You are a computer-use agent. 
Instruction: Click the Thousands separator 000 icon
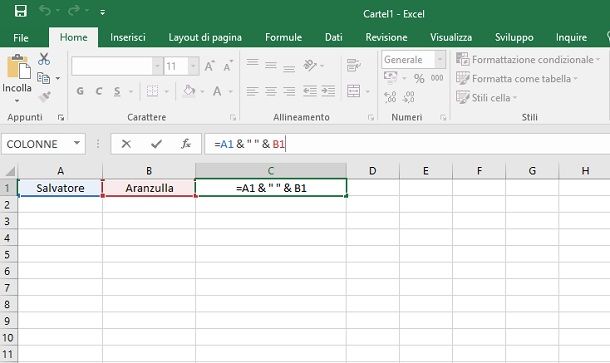pyautogui.click(x=437, y=78)
